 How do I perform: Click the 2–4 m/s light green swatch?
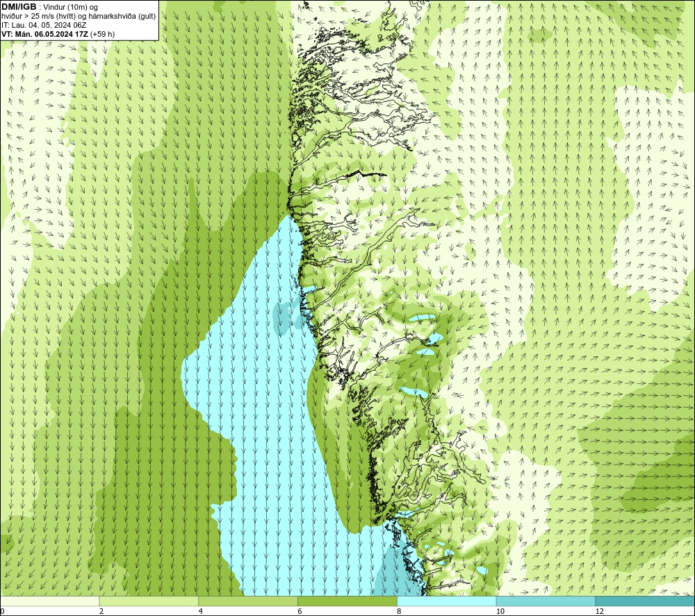pyautogui.click(x=149, y=601)
